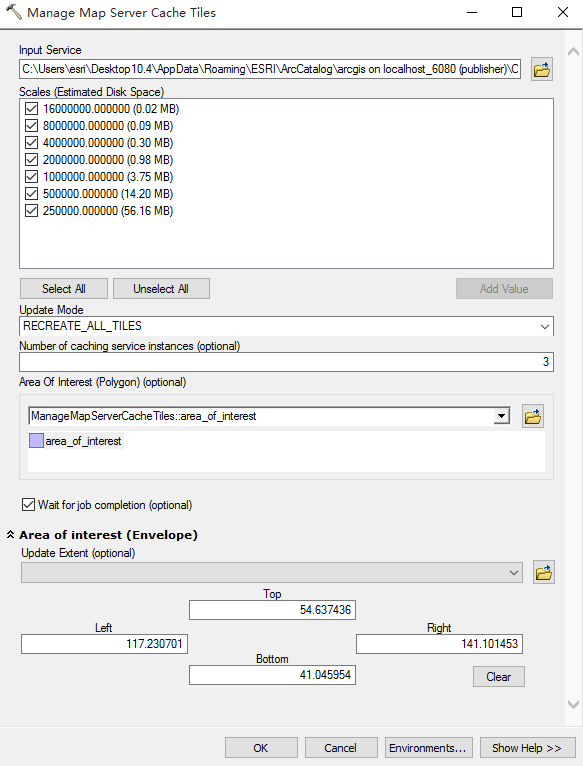Click the Number of caching service instances field
Screen dimensions: 583x766
286,362
